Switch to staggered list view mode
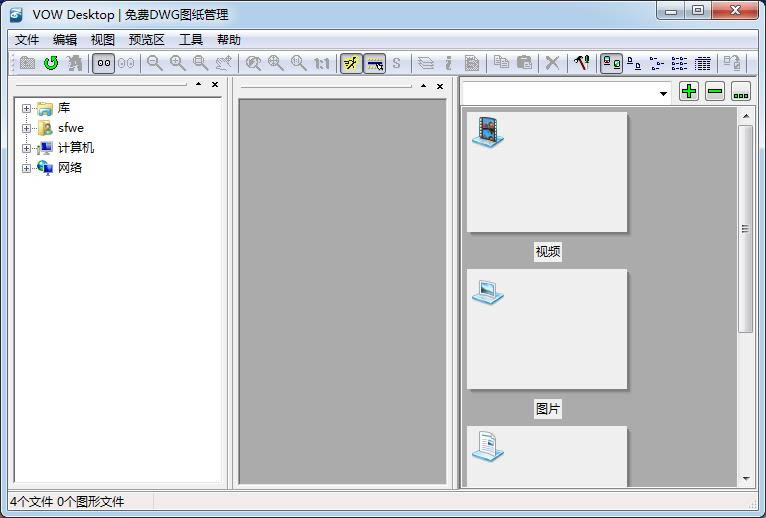Viewport: 766px width, 518px height. click(657, 63)
